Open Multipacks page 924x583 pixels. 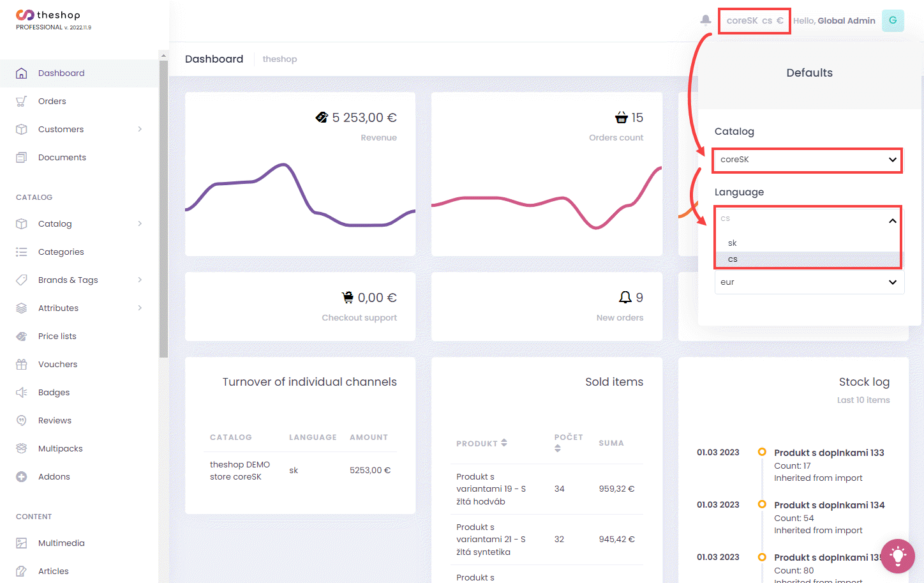pos(61,448)
